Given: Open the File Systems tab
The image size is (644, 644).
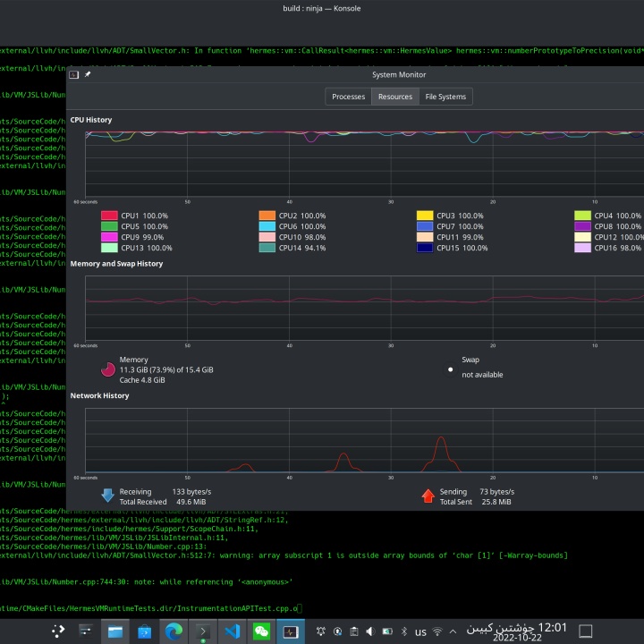Looking at the screenshot, I should (x=445, y=97).
